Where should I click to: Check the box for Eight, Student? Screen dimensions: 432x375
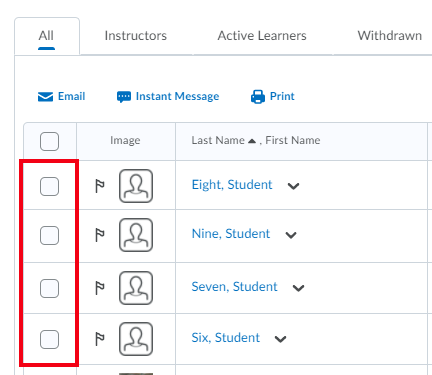pos(49,186)
